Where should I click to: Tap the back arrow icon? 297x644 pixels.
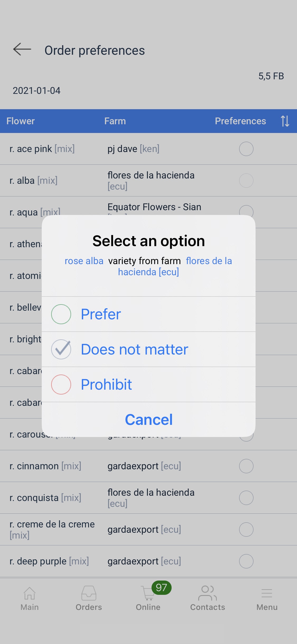[x=22, y=49]
